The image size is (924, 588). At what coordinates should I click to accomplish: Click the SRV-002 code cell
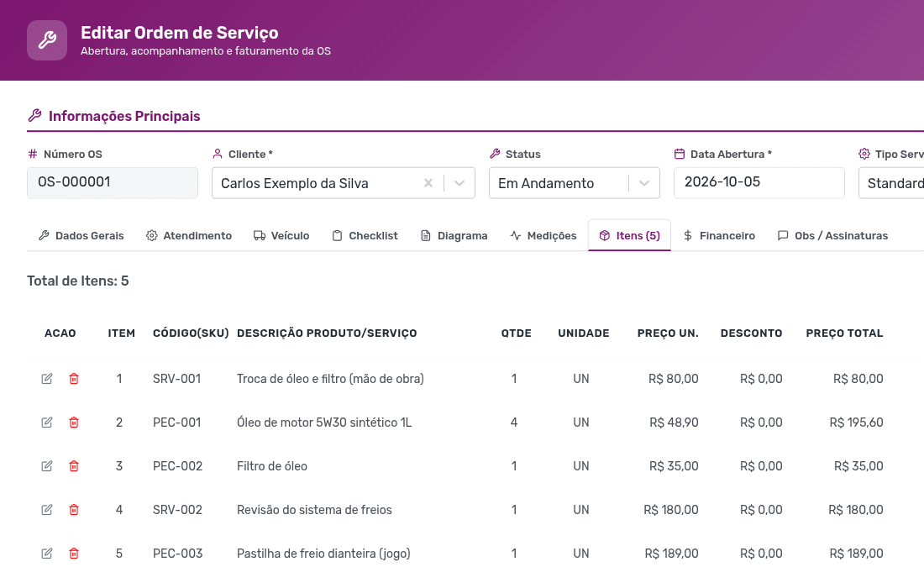[177, 510]
